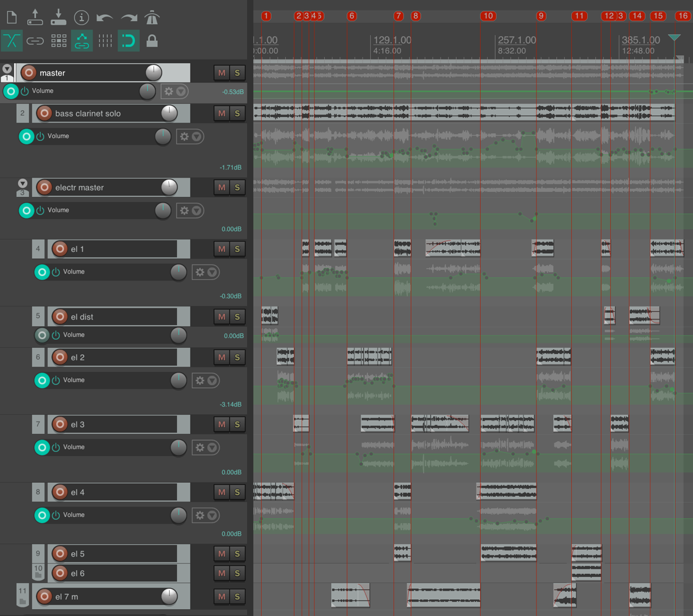Arm el 3 track for recording
Screen dimensions: 693x616
pyautogui.click(x=59, y=425)
